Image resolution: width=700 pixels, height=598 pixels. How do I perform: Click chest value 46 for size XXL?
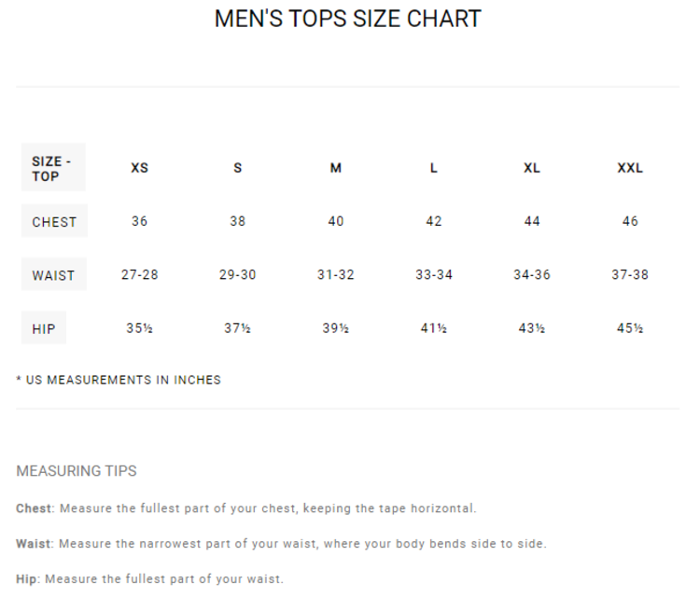(630, 222)
